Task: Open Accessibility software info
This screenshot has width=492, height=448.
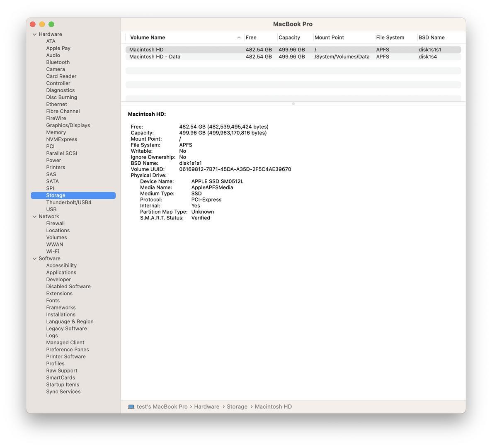Action: tap(61, 265)
